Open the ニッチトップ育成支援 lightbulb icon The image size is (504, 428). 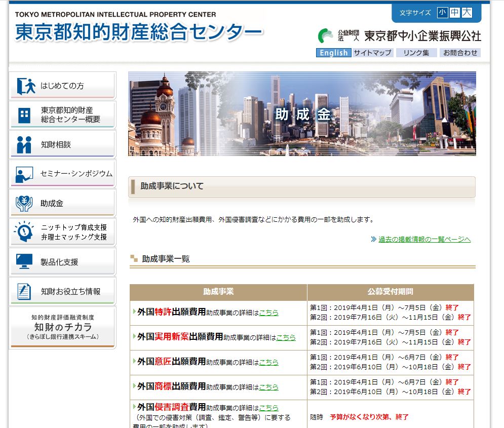click(x=24, y=232)
